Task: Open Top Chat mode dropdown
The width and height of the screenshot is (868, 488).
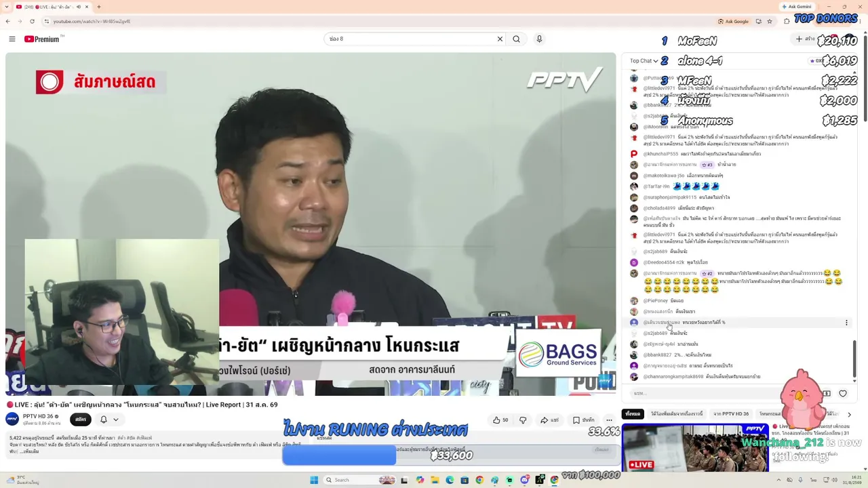Action: [644, 60]
